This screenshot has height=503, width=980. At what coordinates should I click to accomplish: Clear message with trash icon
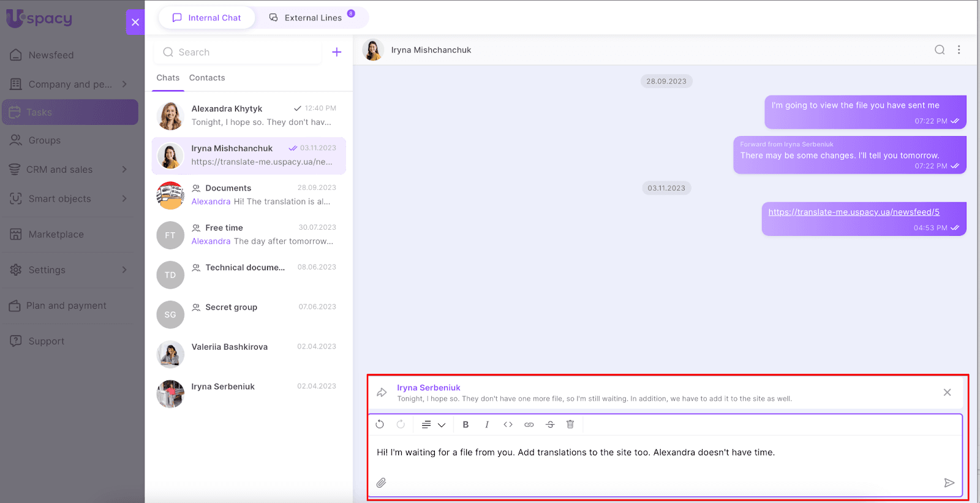pos(570,425)
